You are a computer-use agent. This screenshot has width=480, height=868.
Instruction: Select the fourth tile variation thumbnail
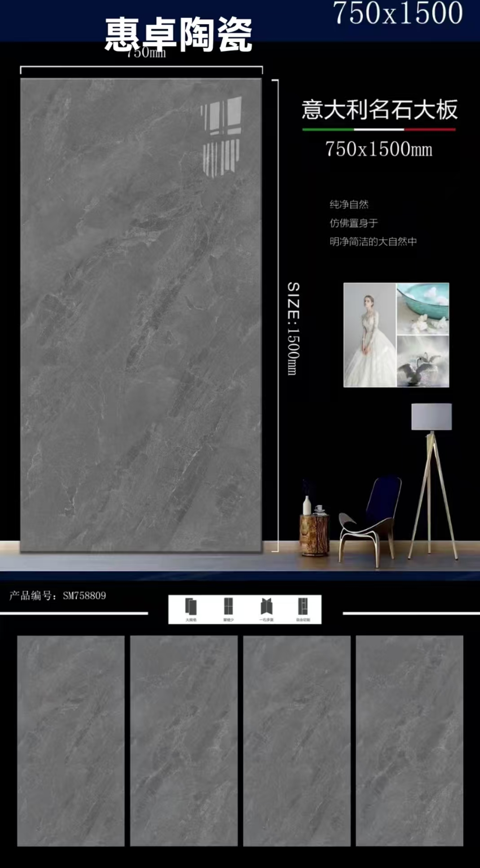point(410,741)
